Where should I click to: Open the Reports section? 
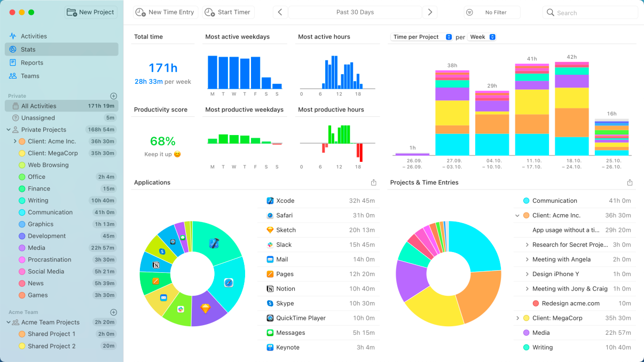(x=32, y=62)
